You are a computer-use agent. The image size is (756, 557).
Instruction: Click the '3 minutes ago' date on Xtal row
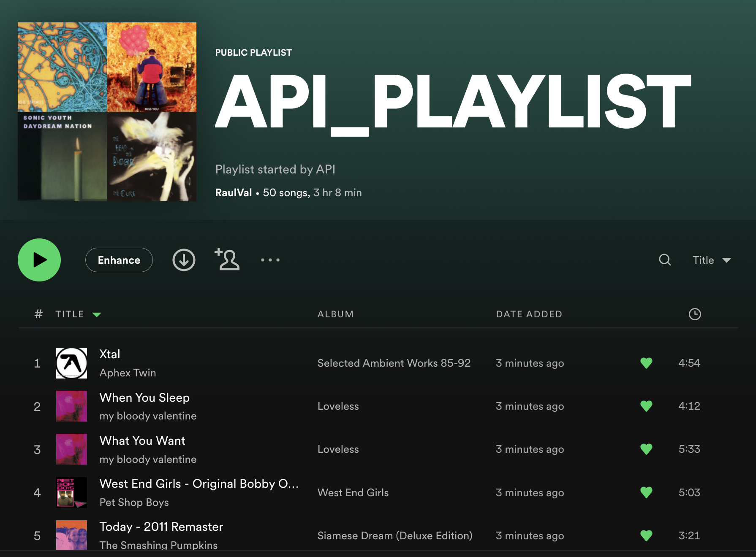click(530, 363)
